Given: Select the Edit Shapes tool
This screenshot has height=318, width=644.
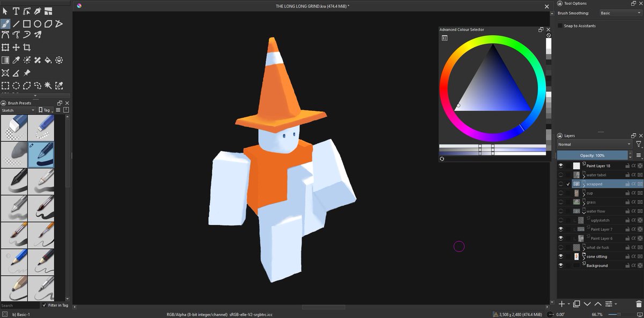Looking at the screenshot, I should [x=27, y=11].
